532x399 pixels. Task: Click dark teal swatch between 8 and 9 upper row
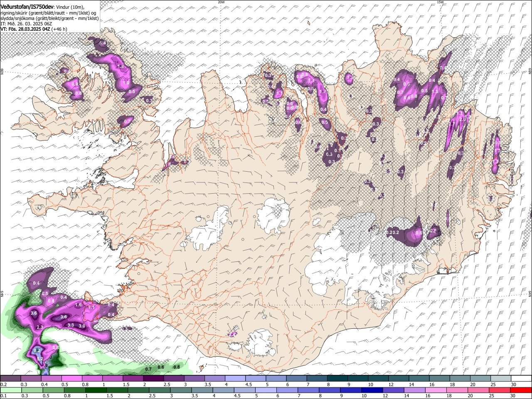click(337, 379)
